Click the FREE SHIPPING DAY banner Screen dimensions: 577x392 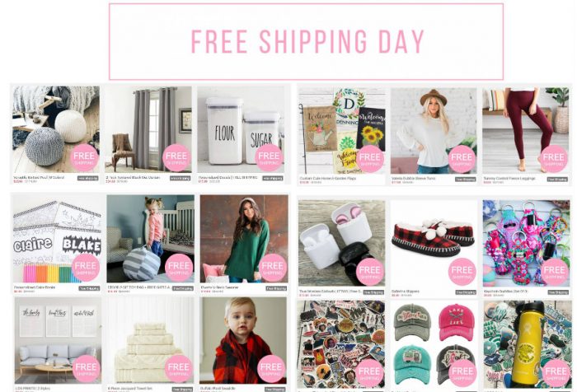(x=306, y=41)
